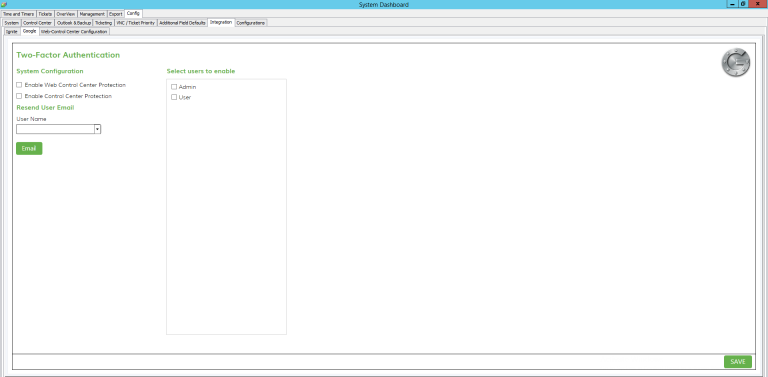This screenshot has height=377, width=768.
Task: Open the Control Center sub-tab
Action: [x=37, y=23]
